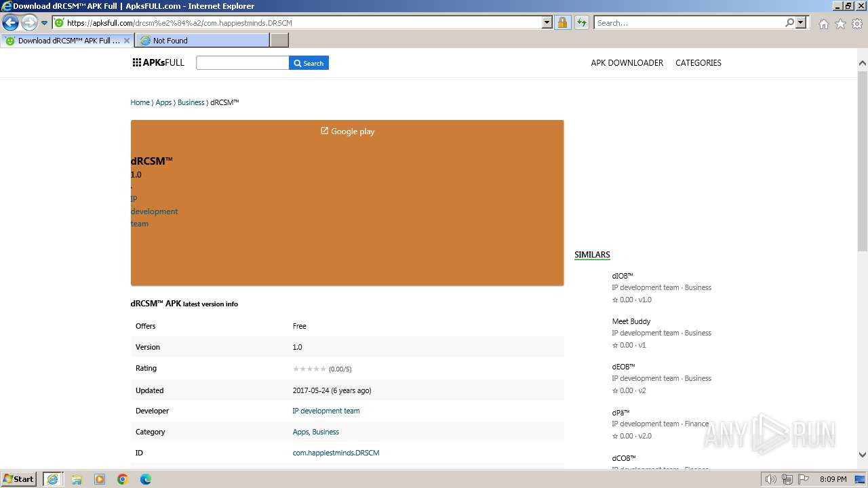Image resolution: width=868 pixels, height=488 pixels.
Task: Click the blue Search button
Action: pyautogui.click(x=309, y=63)
